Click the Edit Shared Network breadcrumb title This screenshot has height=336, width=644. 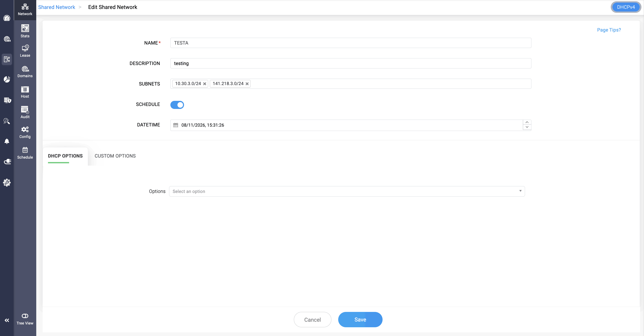coord(113,7)
